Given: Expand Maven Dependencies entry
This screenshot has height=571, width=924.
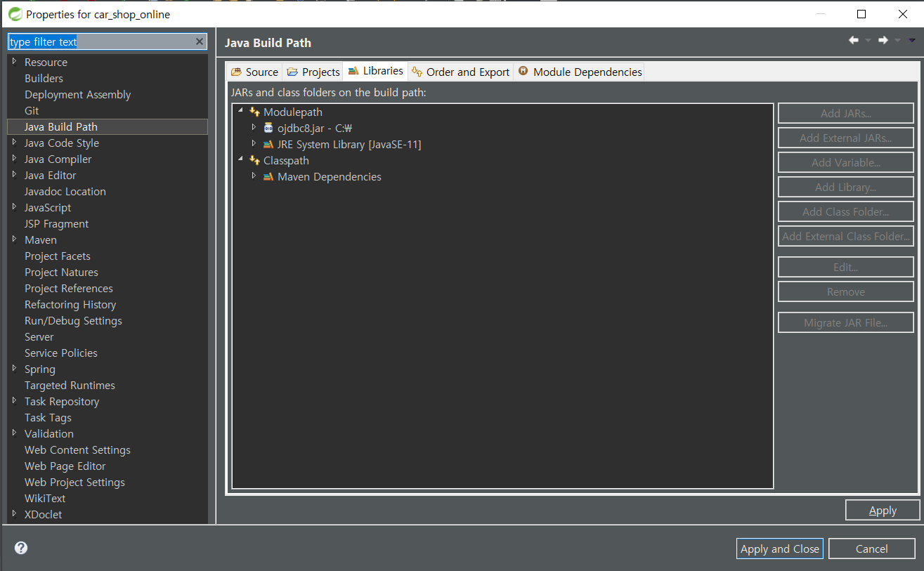Looking at the screenshot, I should coord(254,176).
